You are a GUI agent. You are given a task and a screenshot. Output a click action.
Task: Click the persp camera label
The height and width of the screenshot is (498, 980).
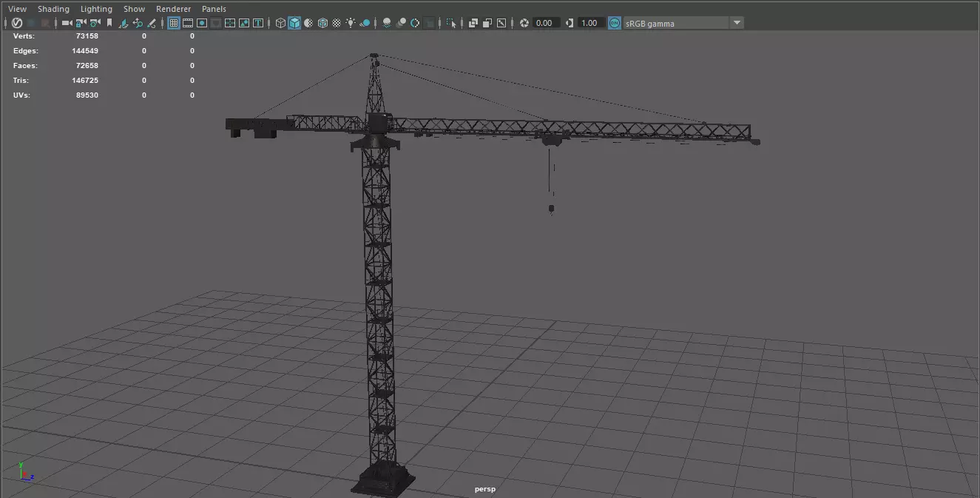coord(485,489)
